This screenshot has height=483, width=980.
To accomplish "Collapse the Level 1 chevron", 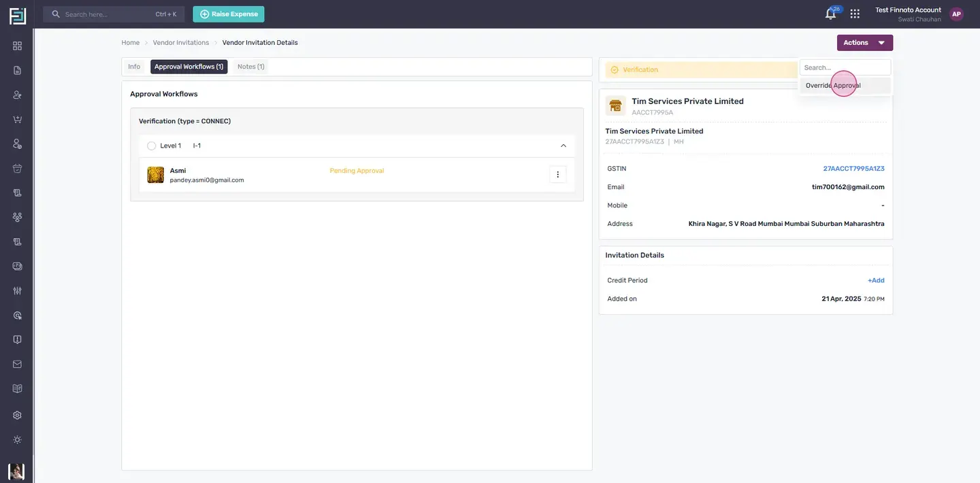I will pos(563,146).
